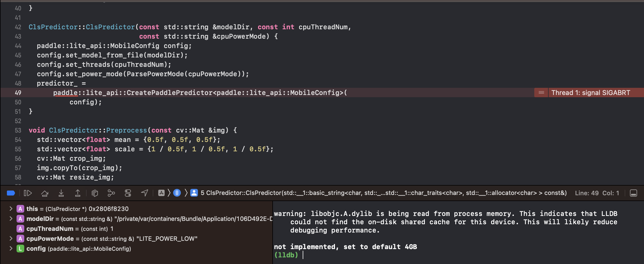Open the thread selector in the debug bar
Screen dimensions: 644x264
(177, 193)
